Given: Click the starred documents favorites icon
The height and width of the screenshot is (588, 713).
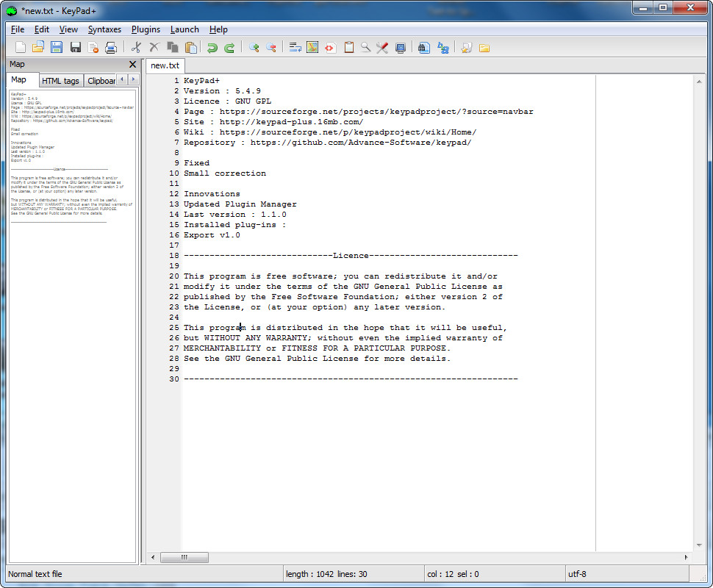Looking at the screenshot, I should click(x=466, y=47).
